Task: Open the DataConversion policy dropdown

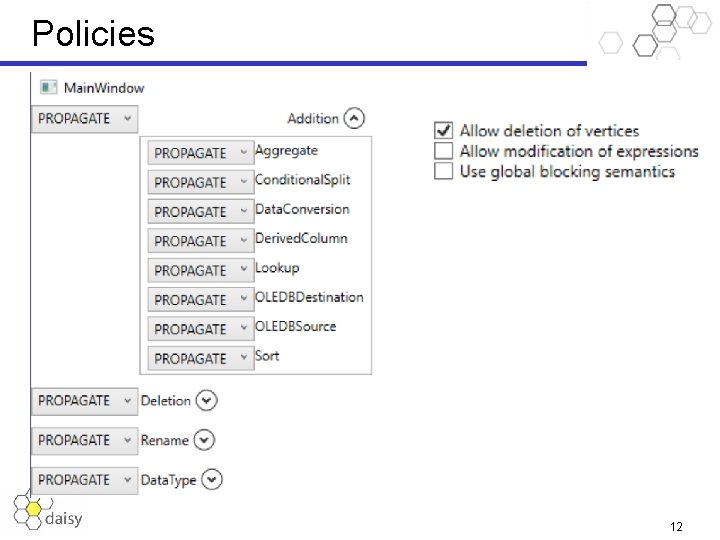Action: [200, 212]
